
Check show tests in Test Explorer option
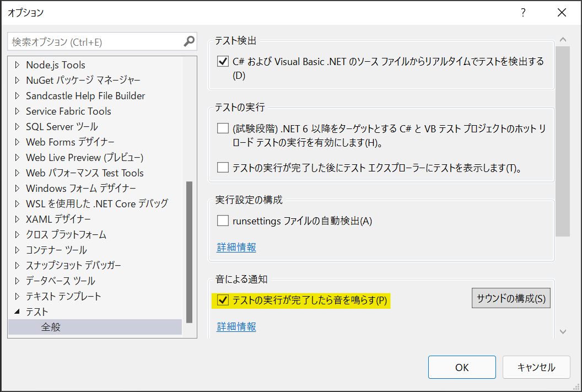(x=223, y=168)
